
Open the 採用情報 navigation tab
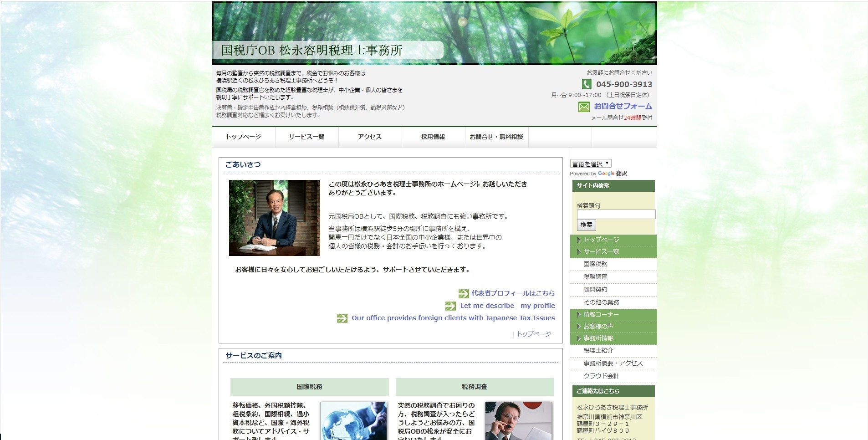433,137
